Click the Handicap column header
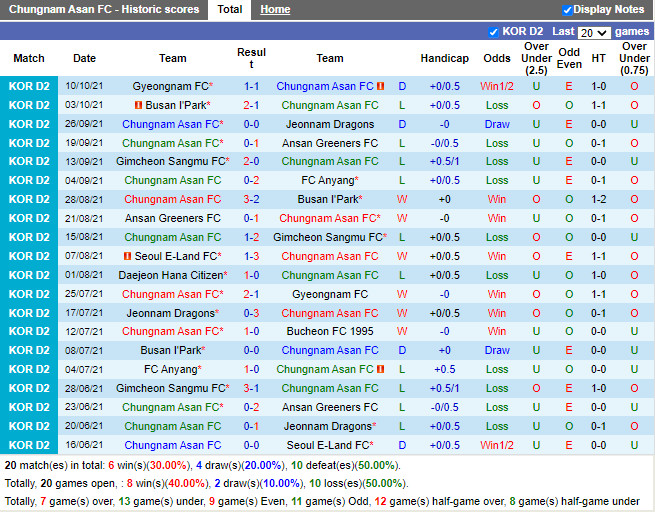This screenshot has height=512, width=655. [x=444, y=59]
